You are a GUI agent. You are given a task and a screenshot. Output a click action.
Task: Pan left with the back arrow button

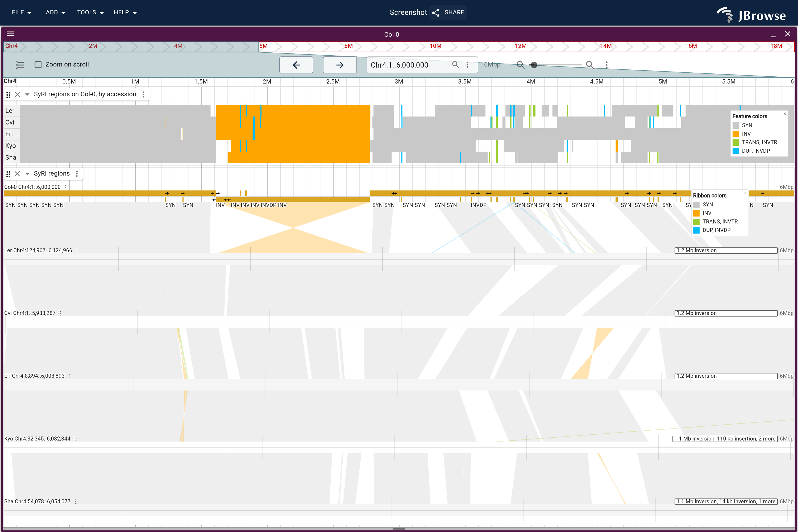(x=296, y=65)
